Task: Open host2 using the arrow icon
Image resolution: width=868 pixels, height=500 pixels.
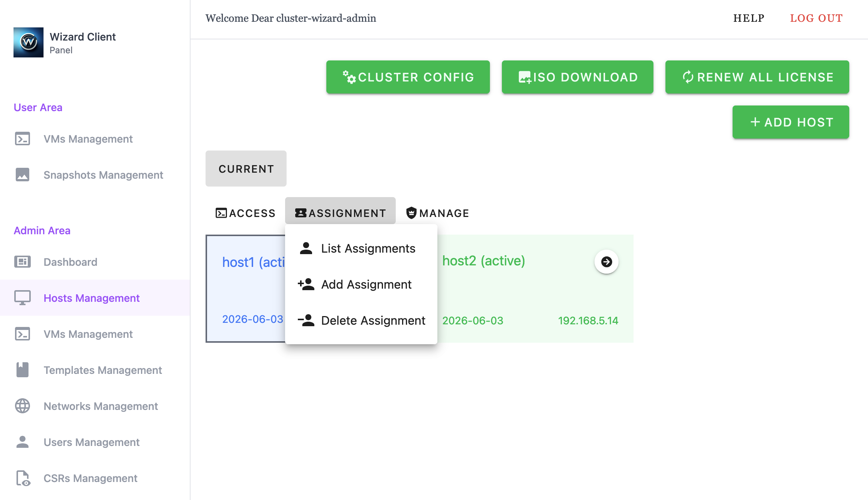Action: click(606, 262)
